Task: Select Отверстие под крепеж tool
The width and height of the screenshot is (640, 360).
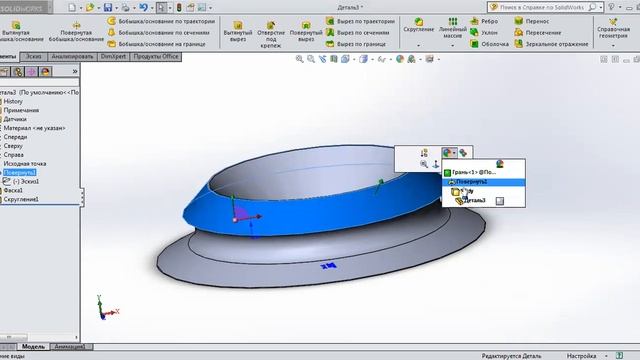Action: (271, 35)
